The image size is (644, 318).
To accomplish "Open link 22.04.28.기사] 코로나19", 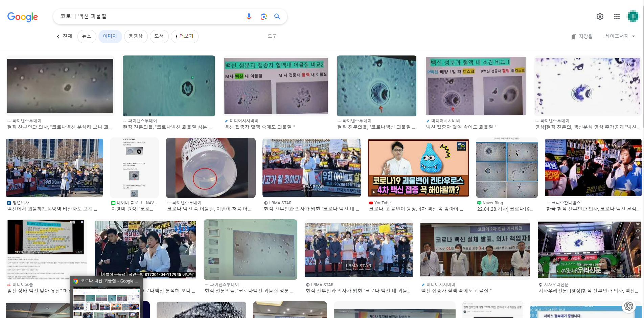I will (x=505, y=209).
